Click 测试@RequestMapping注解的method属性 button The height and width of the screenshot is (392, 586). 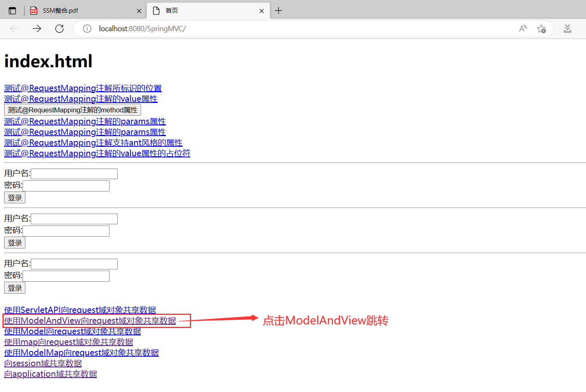pos(73,110)
